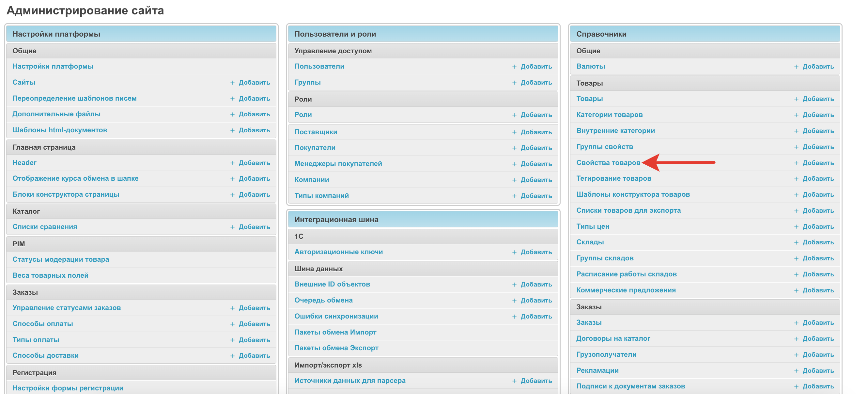Click Добавить for Категории товаров
The image size is (868, 394).
point(818,115)
